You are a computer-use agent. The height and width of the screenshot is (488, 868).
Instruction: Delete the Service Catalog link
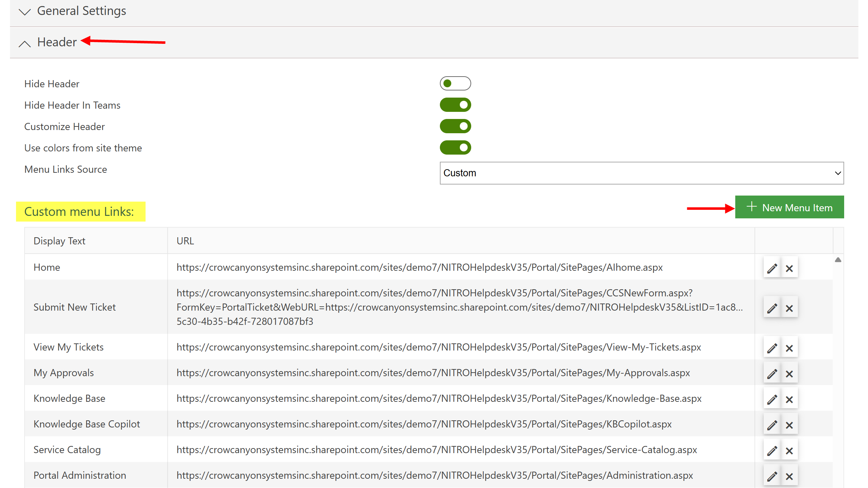[x=789, y=451]
